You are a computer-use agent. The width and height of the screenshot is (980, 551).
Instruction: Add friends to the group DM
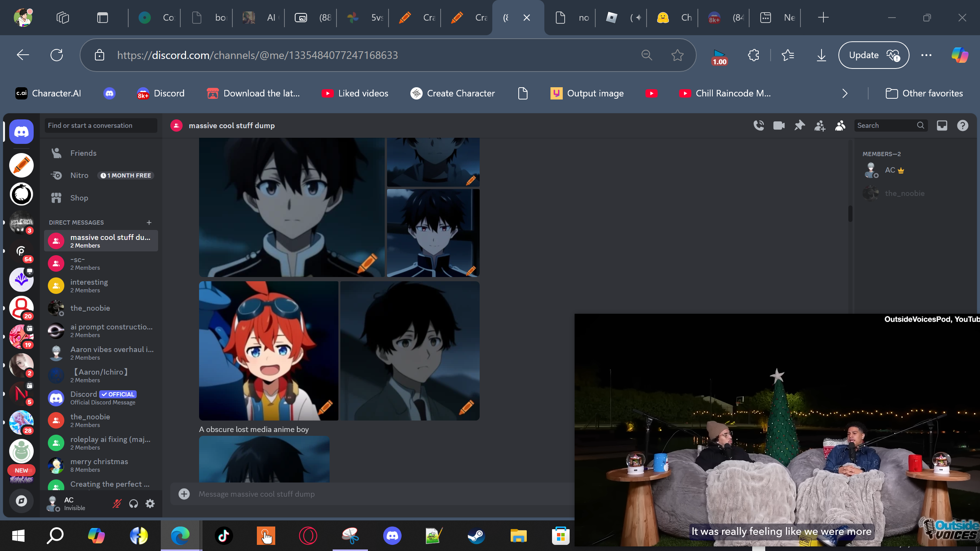pyautogui.click(x=820, y=126)
